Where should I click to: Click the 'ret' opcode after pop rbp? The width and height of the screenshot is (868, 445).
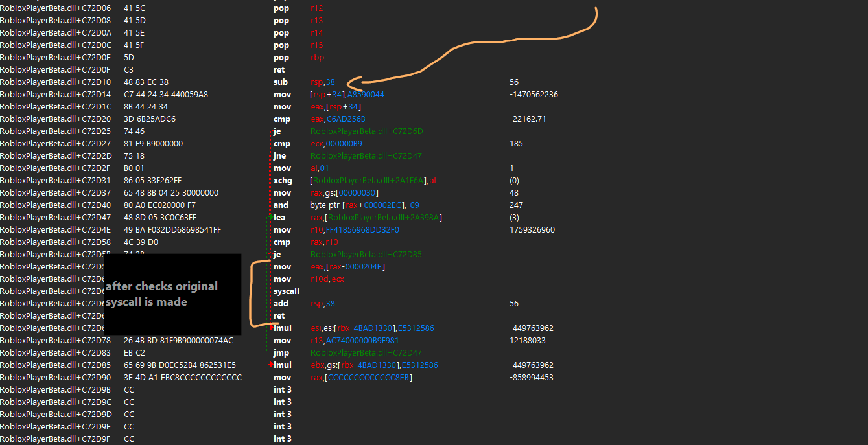click(279, 70)
